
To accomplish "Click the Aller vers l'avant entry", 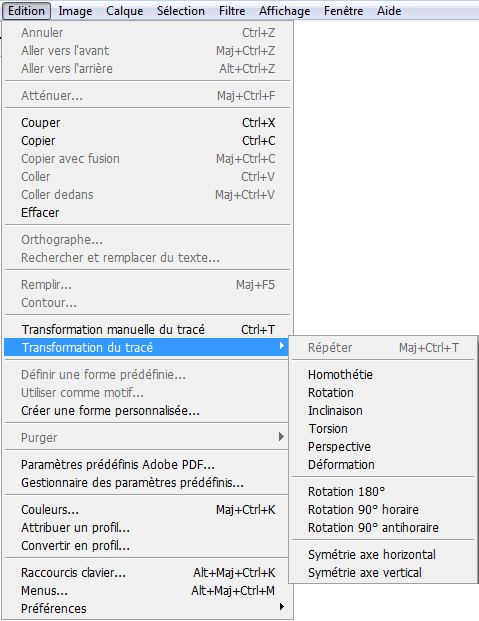I will [147, 51].
